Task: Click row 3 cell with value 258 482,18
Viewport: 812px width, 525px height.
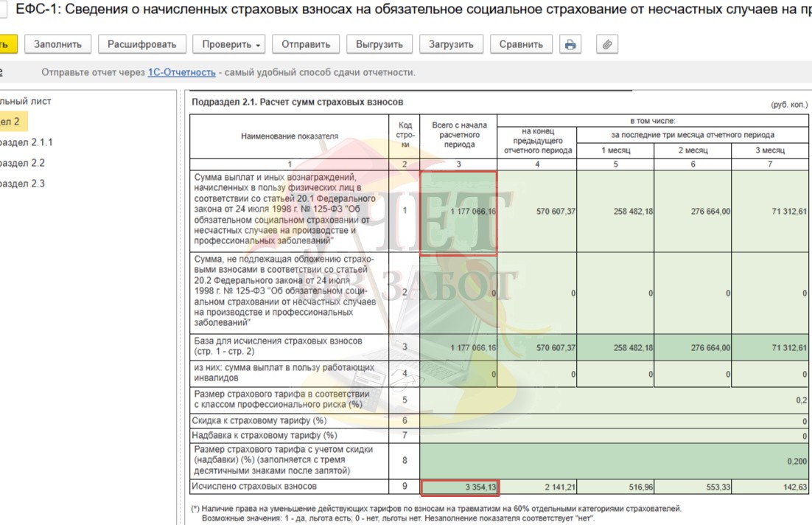Action: point(615,348)
